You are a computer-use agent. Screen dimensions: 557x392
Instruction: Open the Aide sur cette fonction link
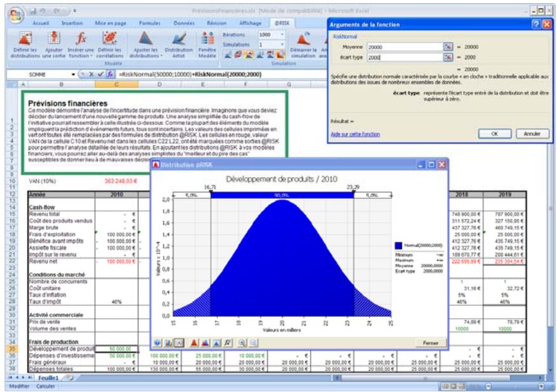[x=355, y=134]
